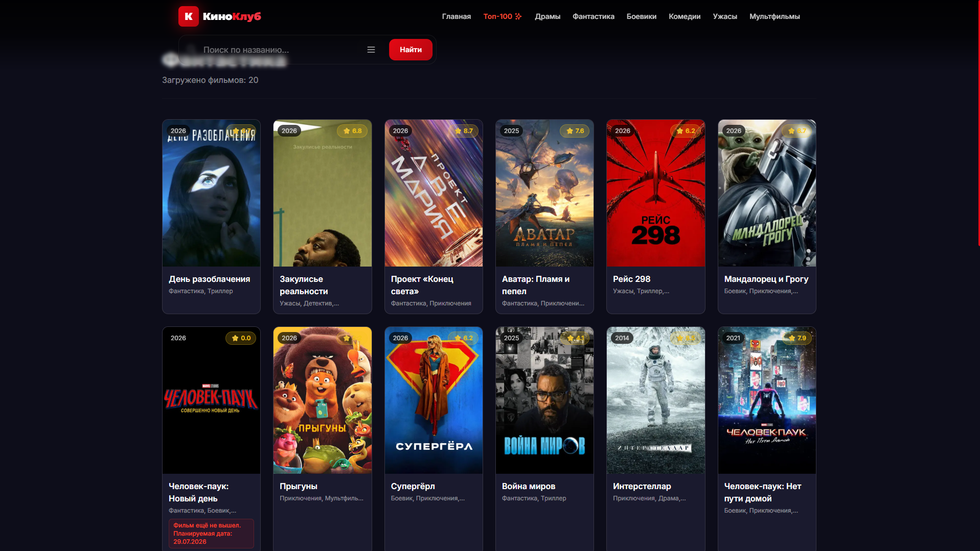Open Закулисье реальности poster
Screen dimensions: 980x551
point(323,193)
